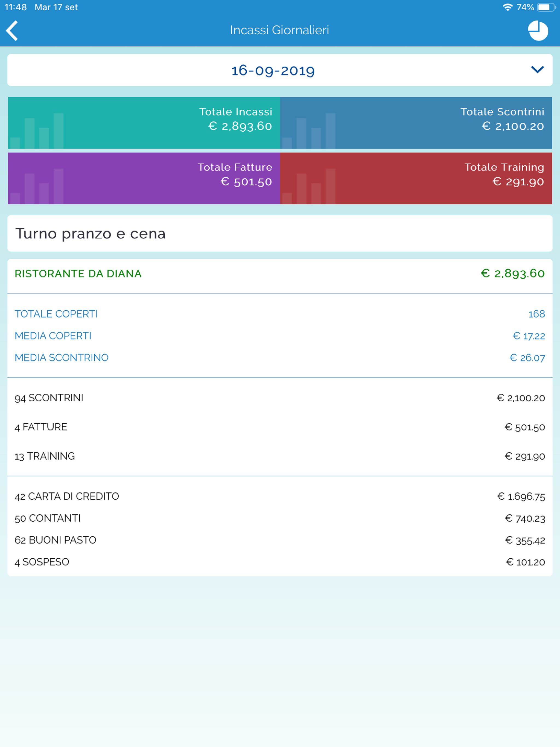Select the MEDIA COPERTI row

[x=280, y=336]
